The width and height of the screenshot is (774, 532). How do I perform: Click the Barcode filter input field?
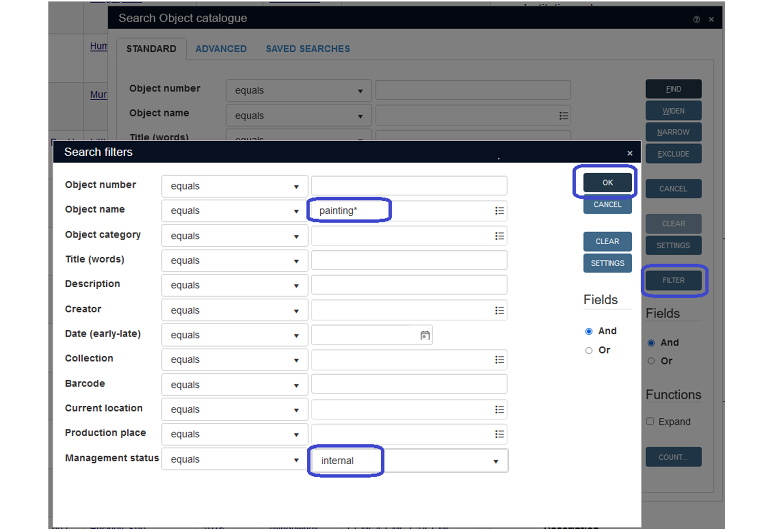409,384
